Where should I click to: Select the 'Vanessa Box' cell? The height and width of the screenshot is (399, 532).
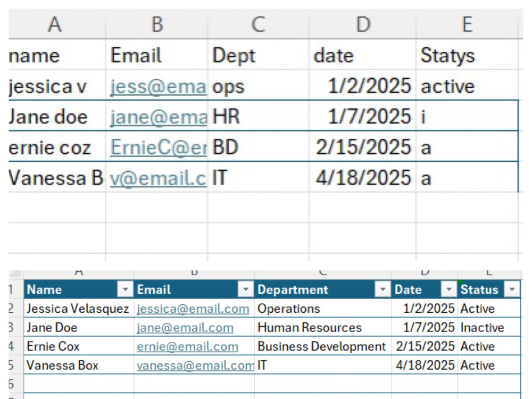(79, 365)
